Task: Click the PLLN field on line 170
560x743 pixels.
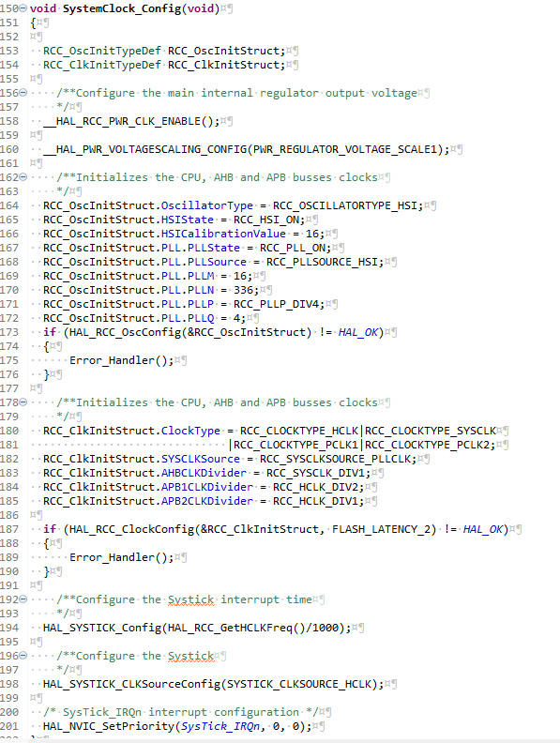Action: (x=201, y=290)
